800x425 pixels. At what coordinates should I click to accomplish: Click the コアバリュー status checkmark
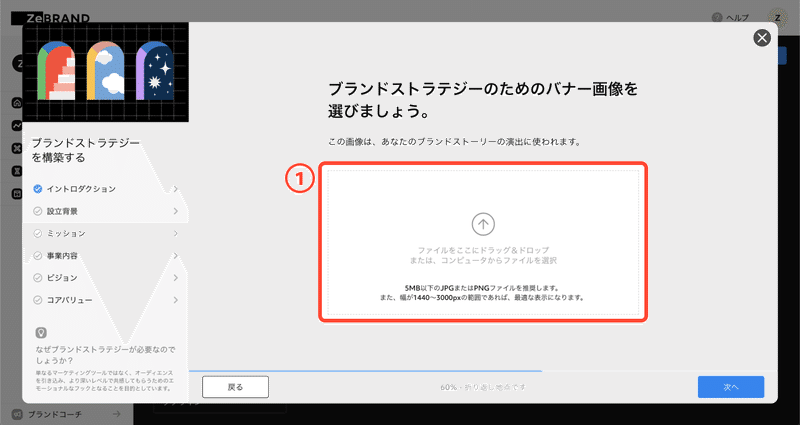pyautogui.click(x=37, y=300)
